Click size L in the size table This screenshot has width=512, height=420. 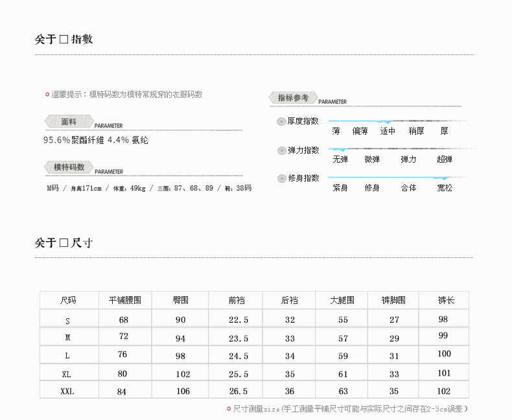[67, 356]
